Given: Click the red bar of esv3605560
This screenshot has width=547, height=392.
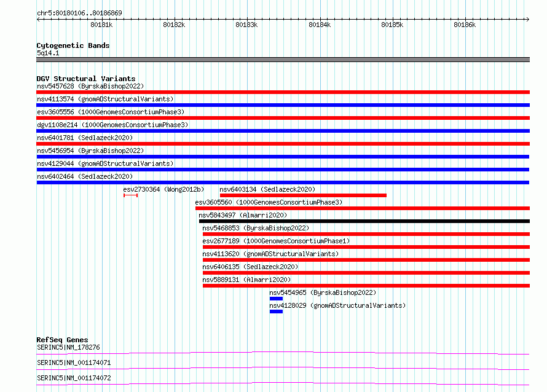Looking at the screenshot, I should tap(363, 208).
